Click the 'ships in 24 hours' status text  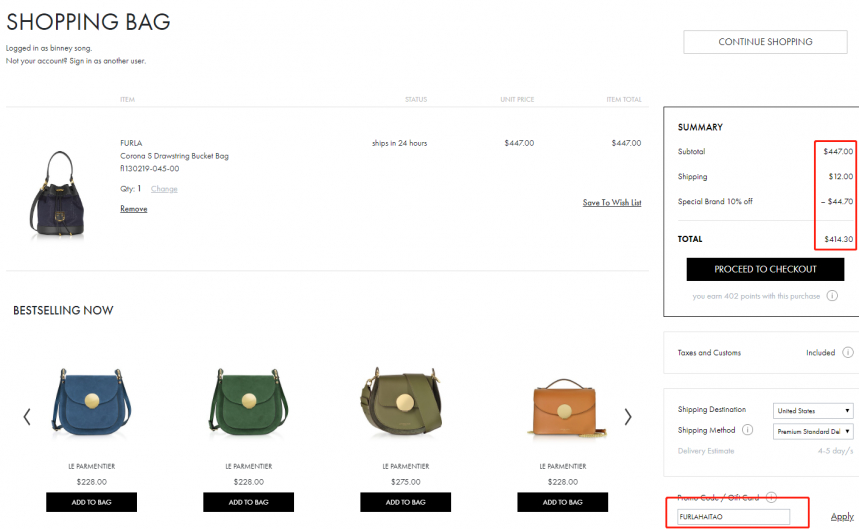click(399, 143)
